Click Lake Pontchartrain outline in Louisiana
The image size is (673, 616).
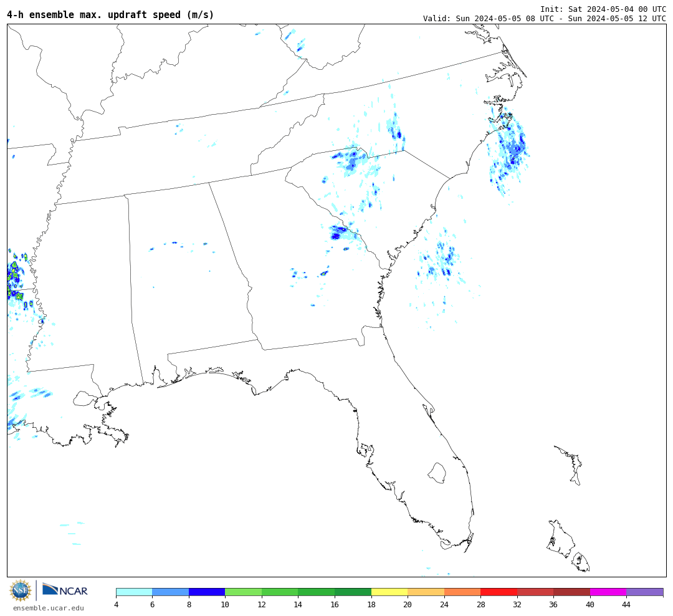(x=85, y=399)
